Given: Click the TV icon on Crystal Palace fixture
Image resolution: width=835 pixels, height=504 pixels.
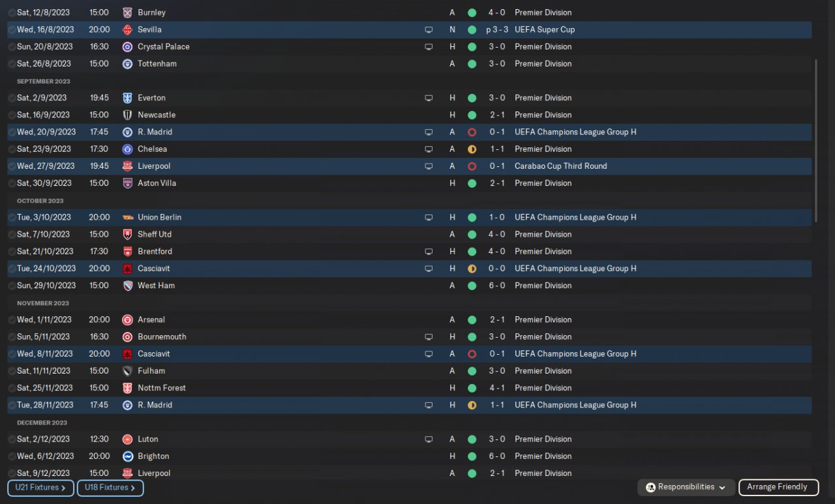Looking at the screenshot, I should point(429,47).
